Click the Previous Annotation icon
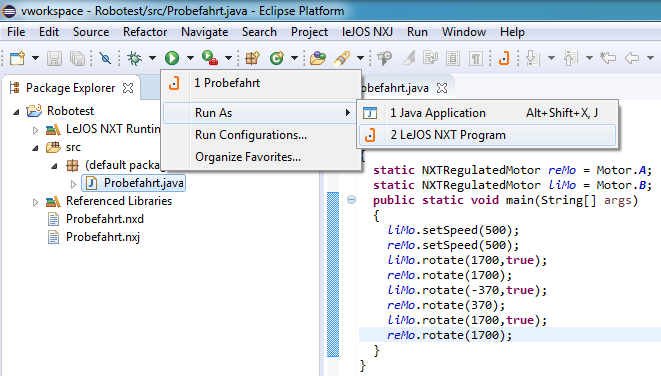Viewport: 661px width, 376px height. tap(570, 58)
